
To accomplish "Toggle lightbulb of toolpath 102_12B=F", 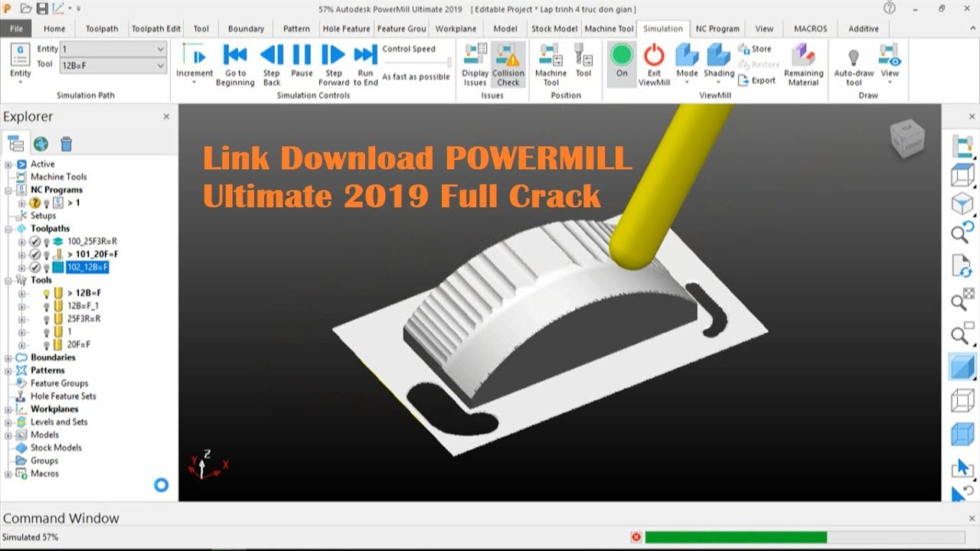I will 46,267.
